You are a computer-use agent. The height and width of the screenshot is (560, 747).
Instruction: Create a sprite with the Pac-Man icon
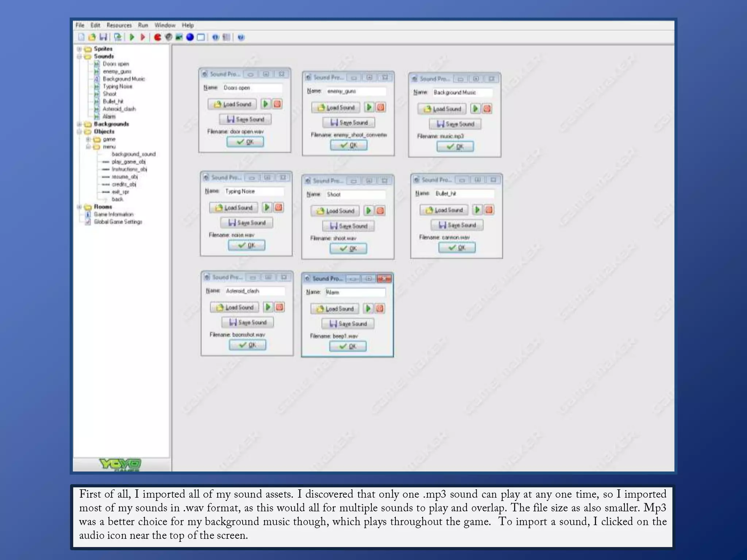point(158,37)
